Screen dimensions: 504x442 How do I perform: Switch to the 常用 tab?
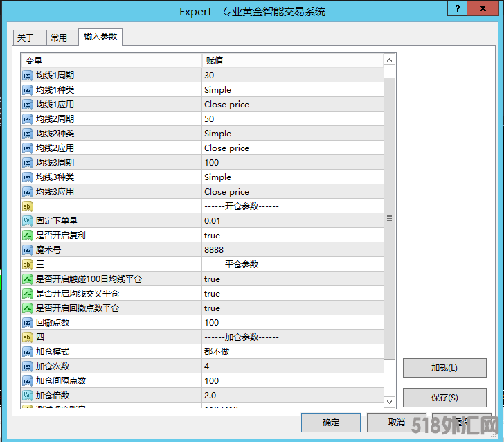click(x=62, y=37)
